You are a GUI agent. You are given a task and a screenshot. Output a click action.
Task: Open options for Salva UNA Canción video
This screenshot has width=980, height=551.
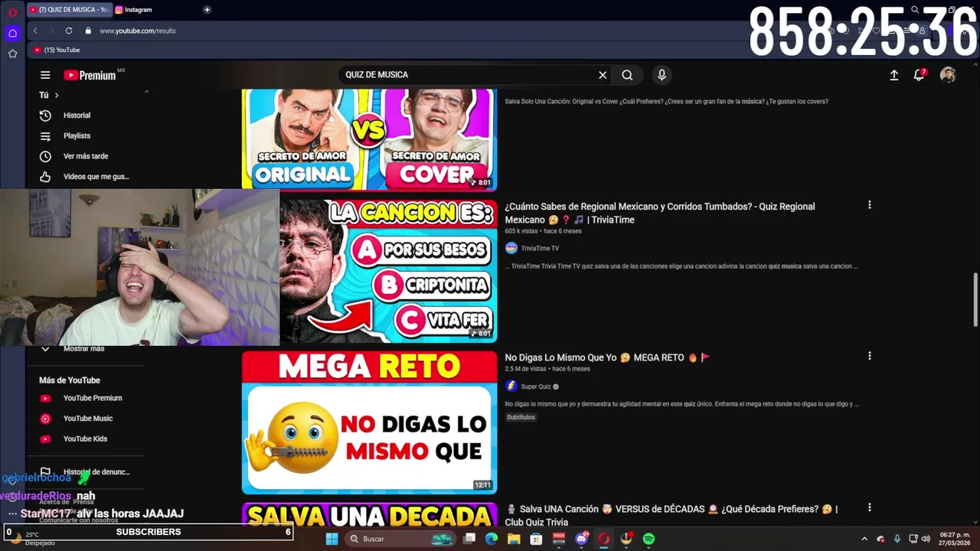pyautogui.click(x=869, y=507)
